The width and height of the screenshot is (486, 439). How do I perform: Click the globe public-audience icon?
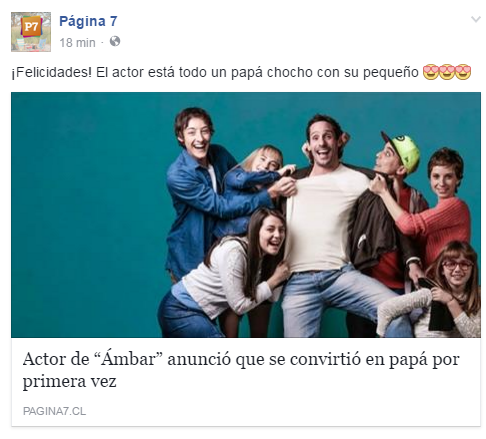(x=115, y=42)
